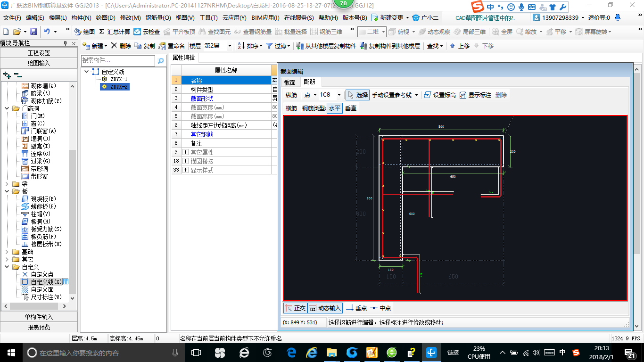
Task: Click 新建变更 new change button
Action: tap(390, 17)
